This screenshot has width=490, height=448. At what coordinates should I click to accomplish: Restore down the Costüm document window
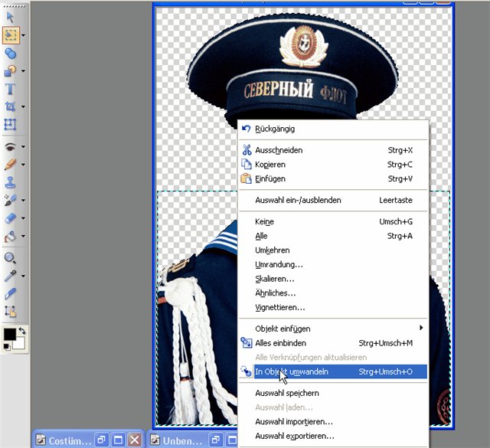[x=101, y=440]
